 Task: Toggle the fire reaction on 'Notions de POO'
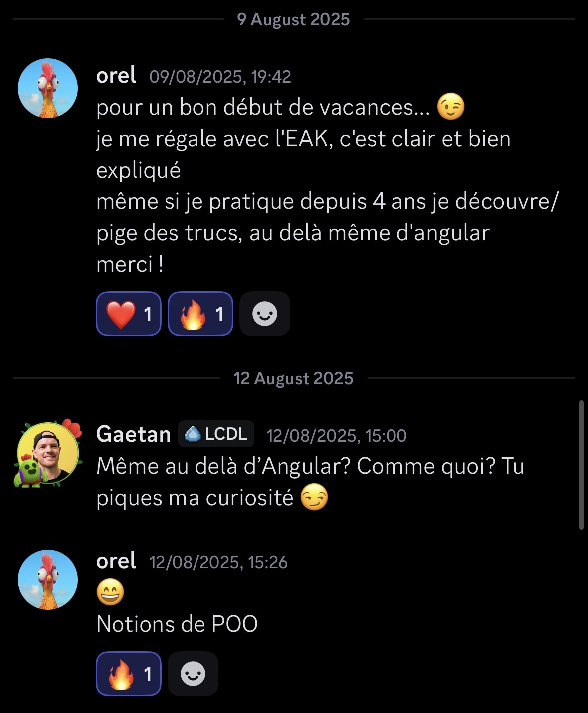tap(128, 673)
